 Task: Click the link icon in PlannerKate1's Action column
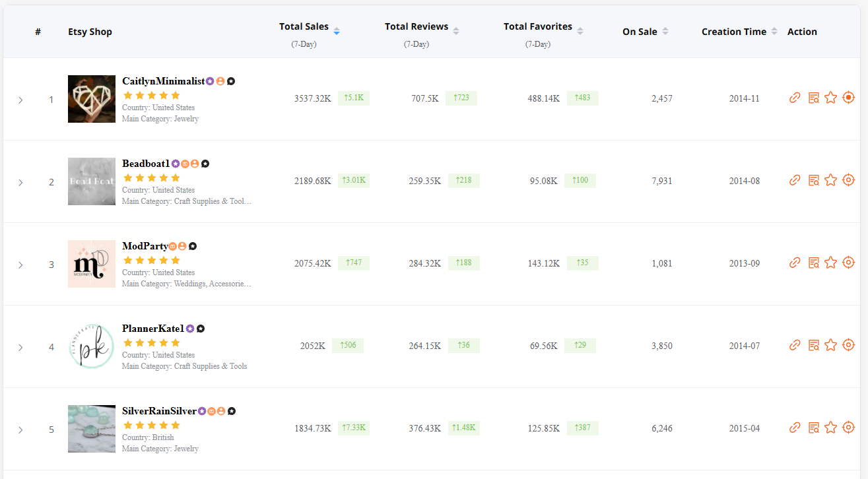tap(795, 344)
